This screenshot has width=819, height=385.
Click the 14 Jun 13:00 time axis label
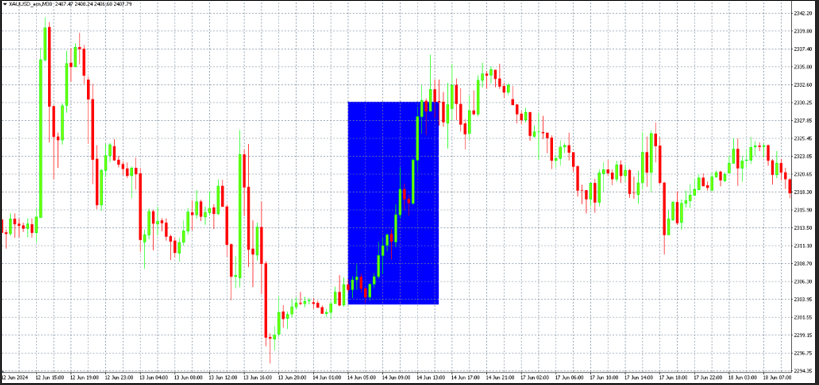click(430, 377)
